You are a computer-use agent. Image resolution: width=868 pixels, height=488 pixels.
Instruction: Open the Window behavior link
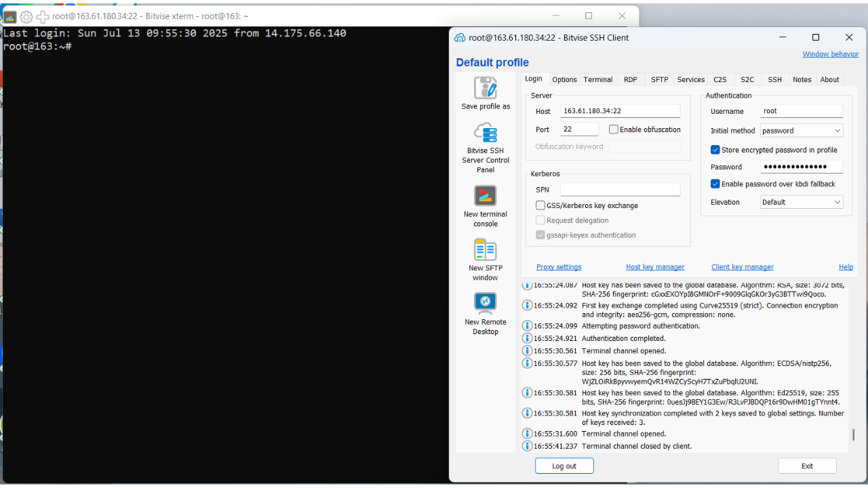point(831,54)
